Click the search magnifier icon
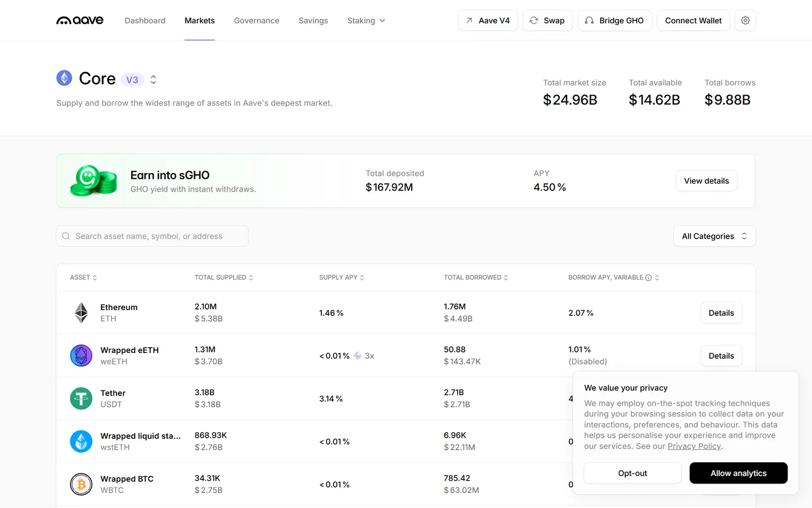This screenshot has width=812, height=508. [x=66, y=236]
